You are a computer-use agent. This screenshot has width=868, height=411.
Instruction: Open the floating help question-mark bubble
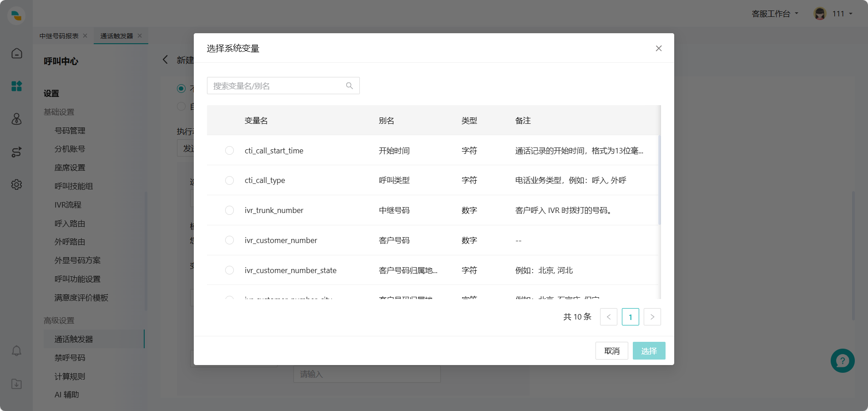point(842,360)
